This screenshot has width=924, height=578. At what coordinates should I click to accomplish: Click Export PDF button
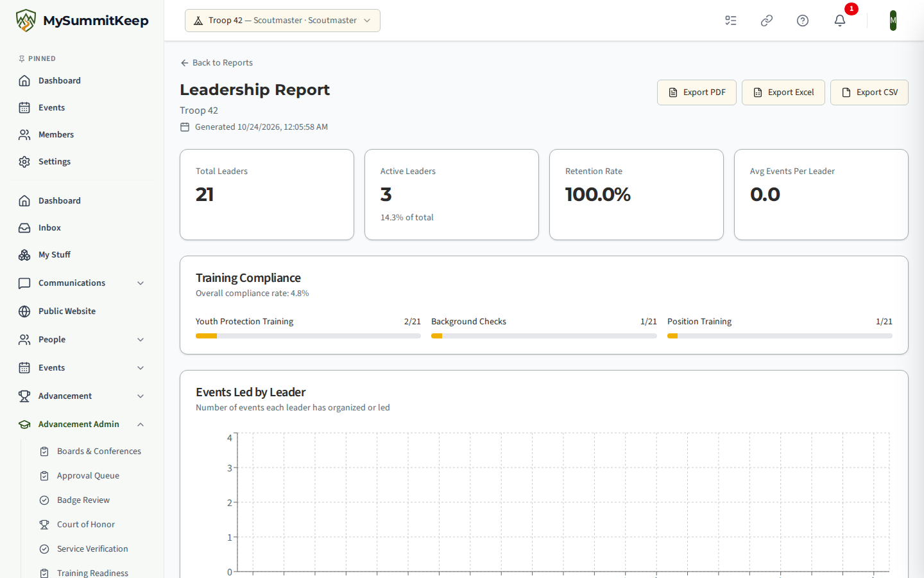pyautogui.click(x=697, y=92)
